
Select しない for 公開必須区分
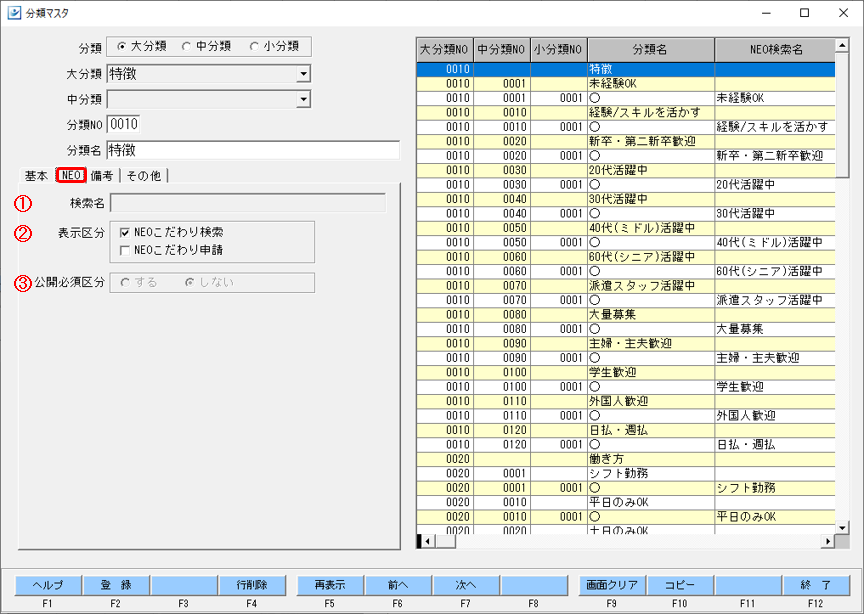[x=190, y=283]
